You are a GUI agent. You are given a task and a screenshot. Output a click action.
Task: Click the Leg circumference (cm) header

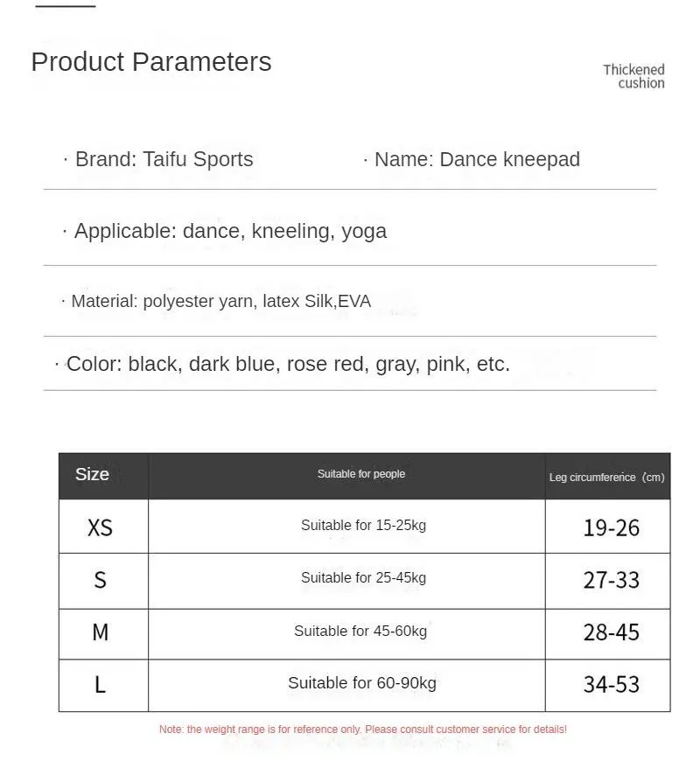[x=606, y=477]
